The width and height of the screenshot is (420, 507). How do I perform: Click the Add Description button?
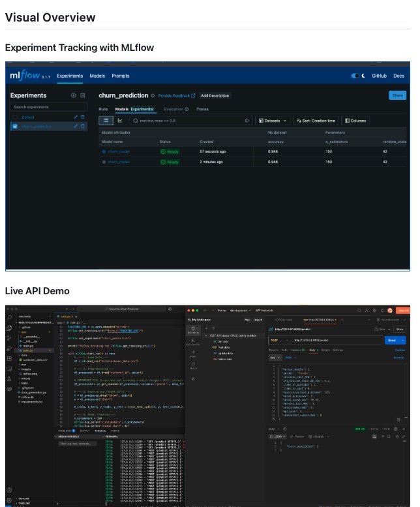[215, 96]
